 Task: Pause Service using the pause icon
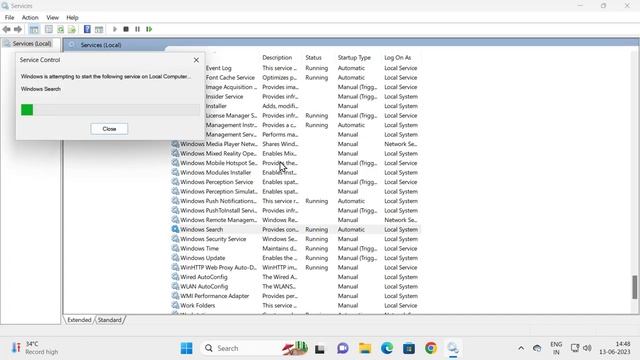tap(137, 29)
